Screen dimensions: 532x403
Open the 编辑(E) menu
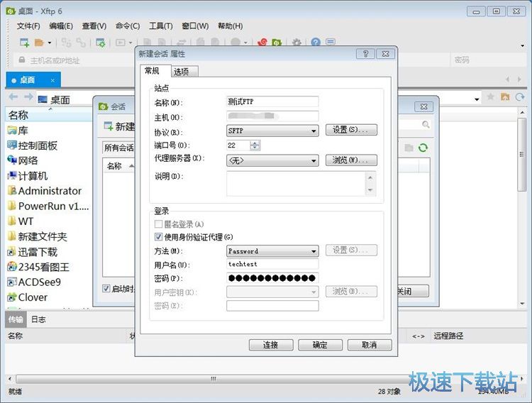tap(61, 26)
